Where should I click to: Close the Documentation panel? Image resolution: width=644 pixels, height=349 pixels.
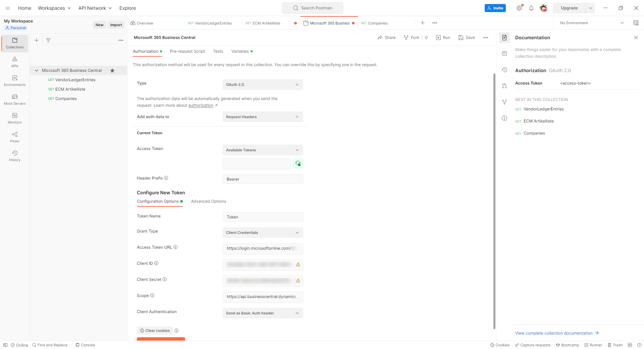coord(636,38)
